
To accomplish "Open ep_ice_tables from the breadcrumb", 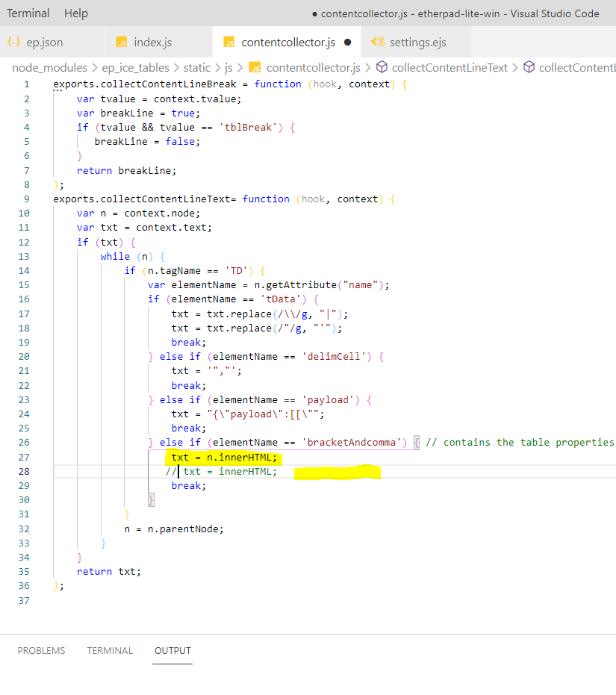I will pos(136,67).
